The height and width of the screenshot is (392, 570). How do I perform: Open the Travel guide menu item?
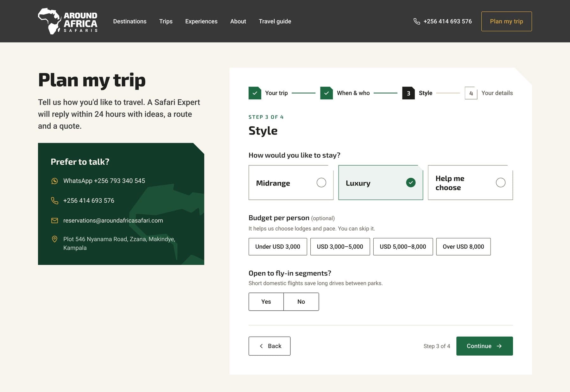click(x=275, y=21)
